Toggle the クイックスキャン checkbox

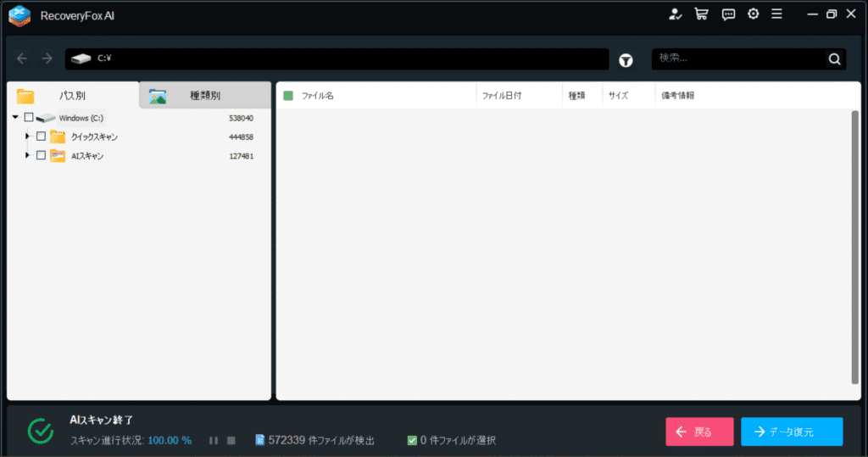[41, 137]
